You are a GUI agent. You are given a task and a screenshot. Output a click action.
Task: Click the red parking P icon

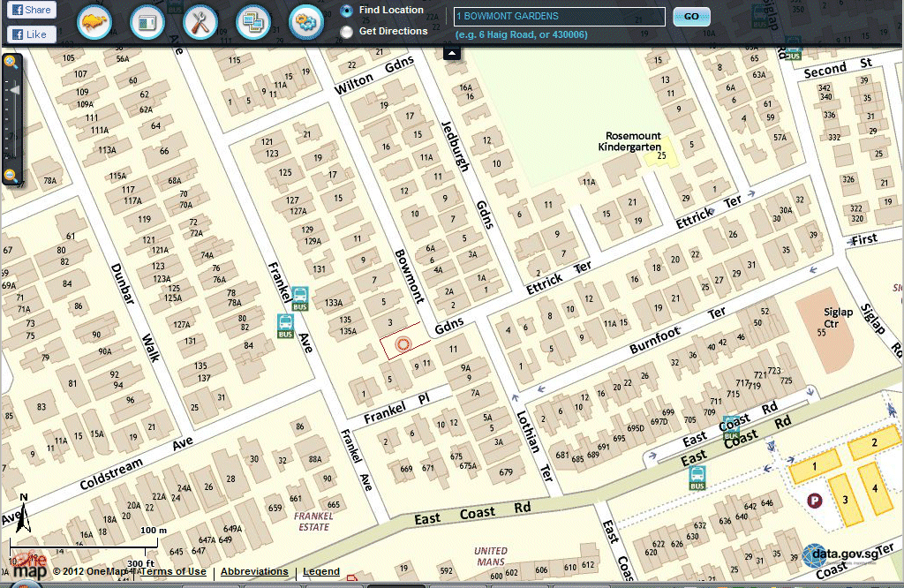(x=815, y=501)
